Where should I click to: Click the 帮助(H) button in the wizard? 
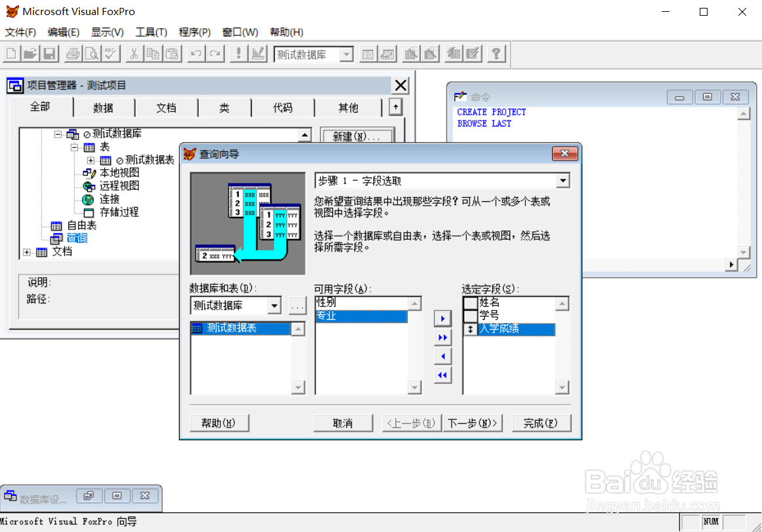(x=218, y=423)
